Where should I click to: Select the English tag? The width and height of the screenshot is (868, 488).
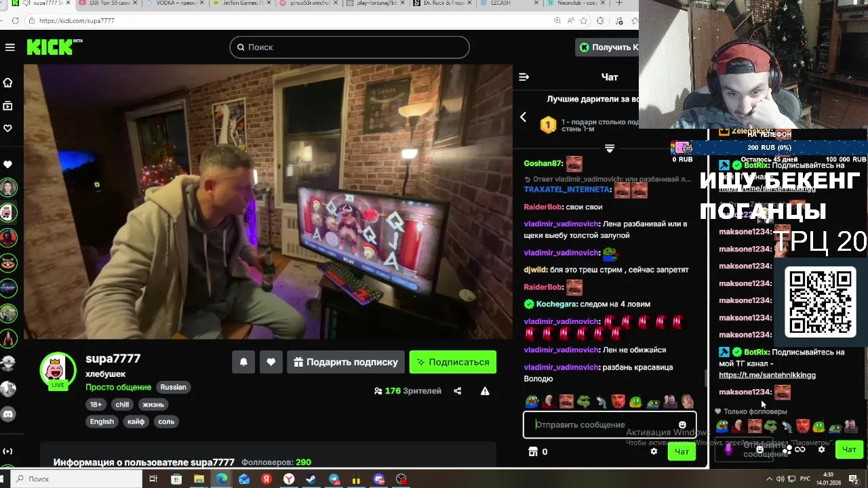[102, 422]
